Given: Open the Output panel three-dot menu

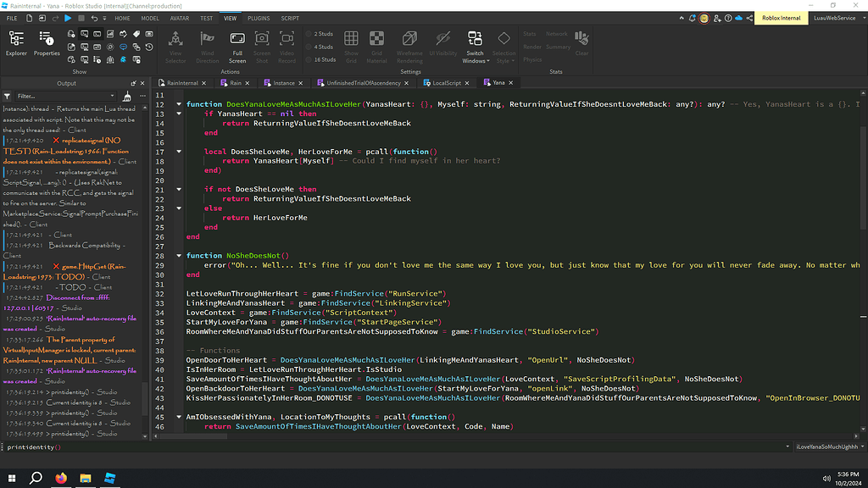Looking at the screenshot, I should point(141,97).
